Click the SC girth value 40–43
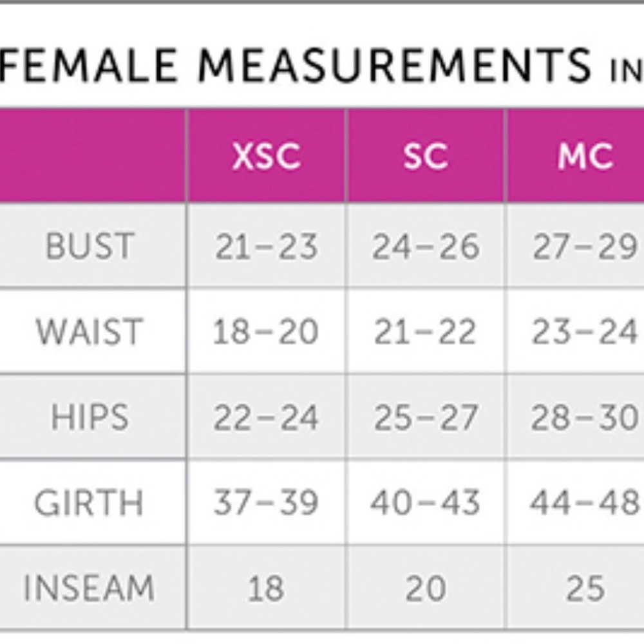The height and width of the screenshot is (644, 644). click(425, 503)
